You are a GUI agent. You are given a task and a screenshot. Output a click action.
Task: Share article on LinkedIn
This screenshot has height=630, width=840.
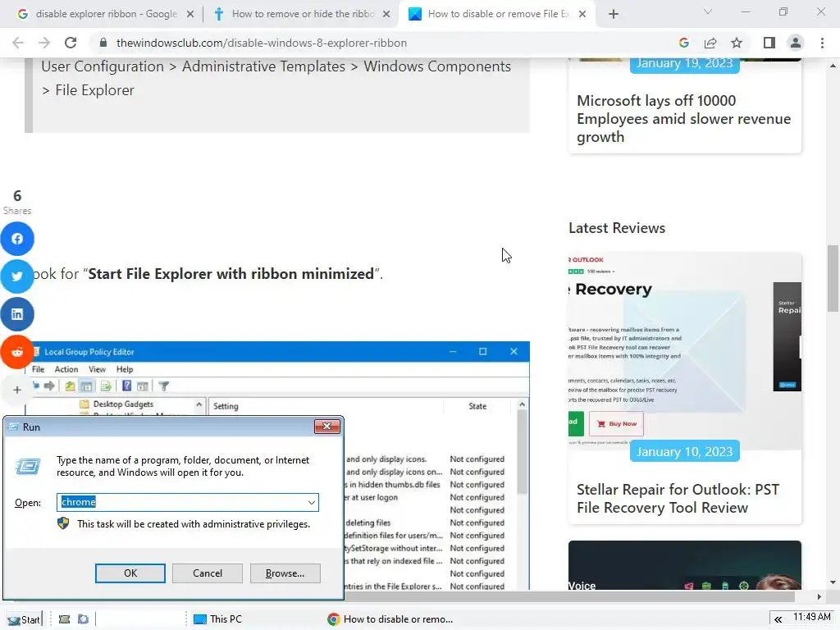(17, 314)
